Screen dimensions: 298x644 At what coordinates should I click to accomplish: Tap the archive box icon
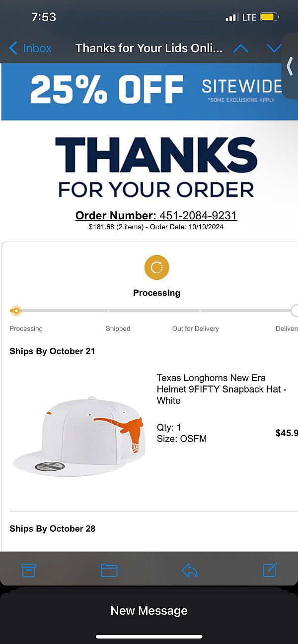click(29, 570)
